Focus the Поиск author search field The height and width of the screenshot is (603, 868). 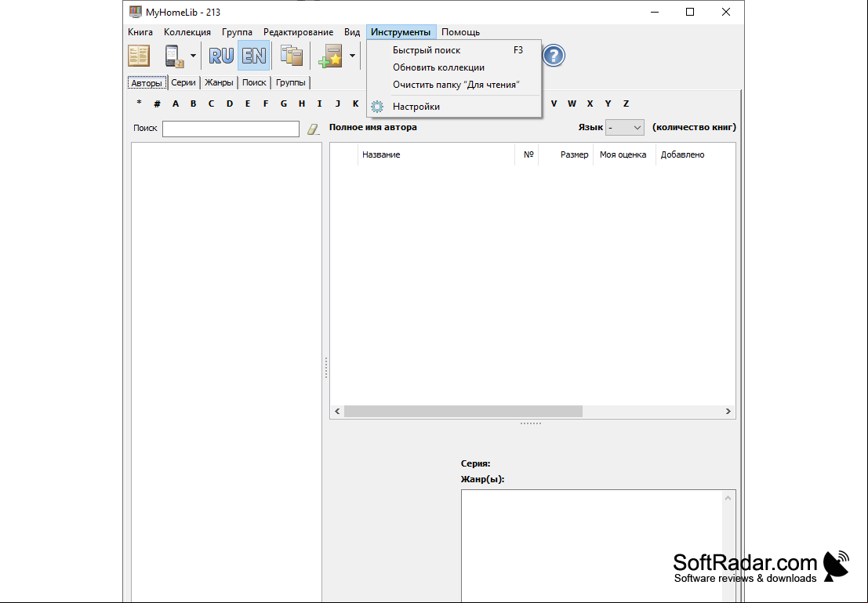tap(231, 129)
